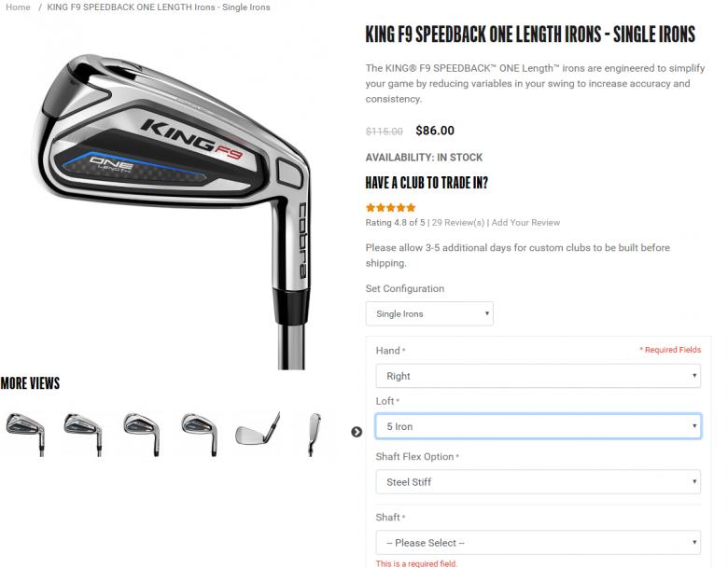This screenshot has height=568, width=728.
Task: Go to Home in the breadcrumb
Action: 18,7
